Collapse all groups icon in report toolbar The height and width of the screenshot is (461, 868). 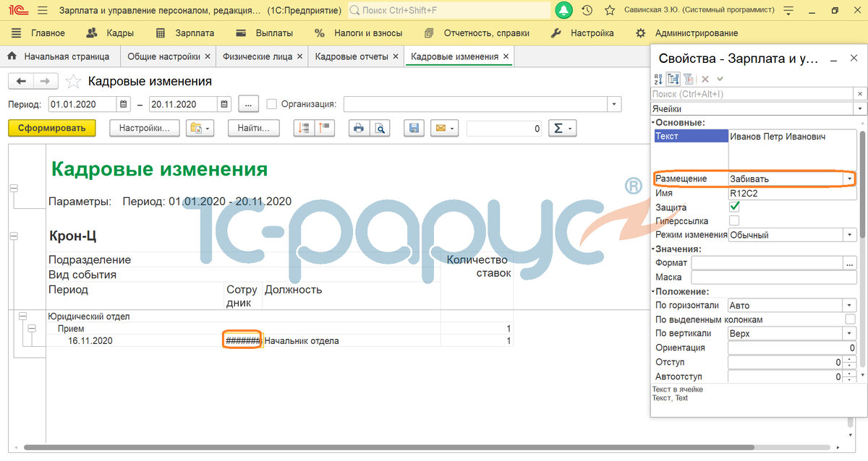tap(325, 128)
